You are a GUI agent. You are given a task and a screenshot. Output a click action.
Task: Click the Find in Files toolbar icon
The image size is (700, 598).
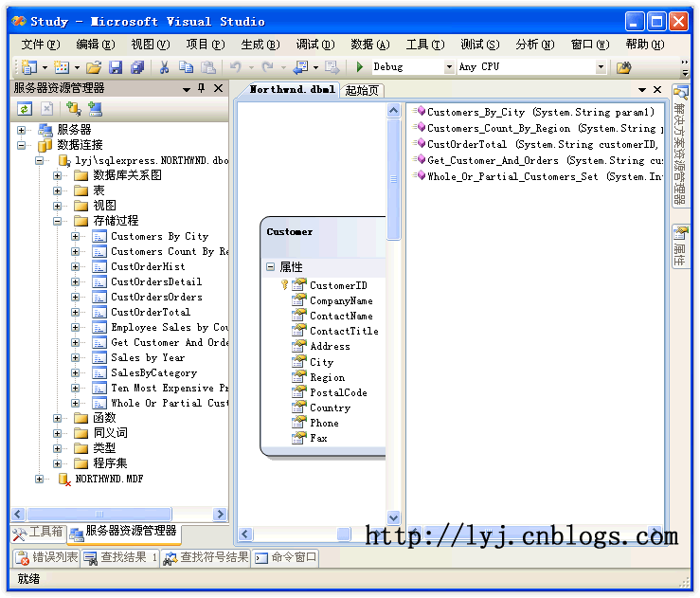[x=623, y=67]
